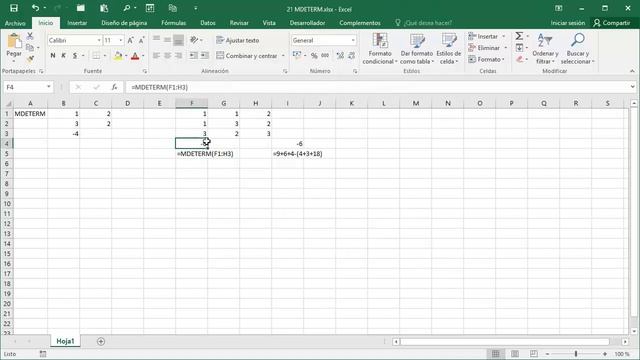Viewport: 640px width, 360px height.
Task: Open Dar formato como tabla gallery
Action: point(416,49)
